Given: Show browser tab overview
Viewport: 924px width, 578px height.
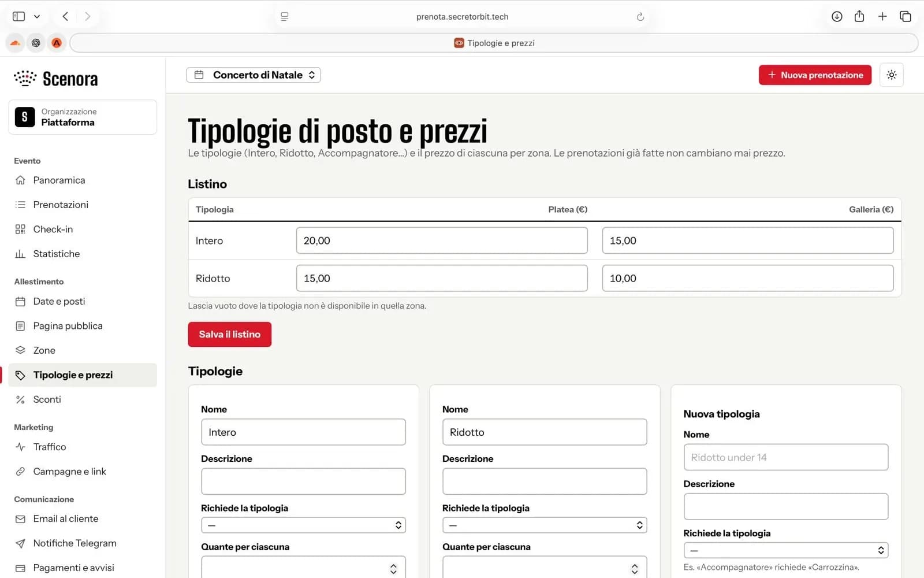Looking at the screenshot, I should pyautogui.click(x=906, y=17).
